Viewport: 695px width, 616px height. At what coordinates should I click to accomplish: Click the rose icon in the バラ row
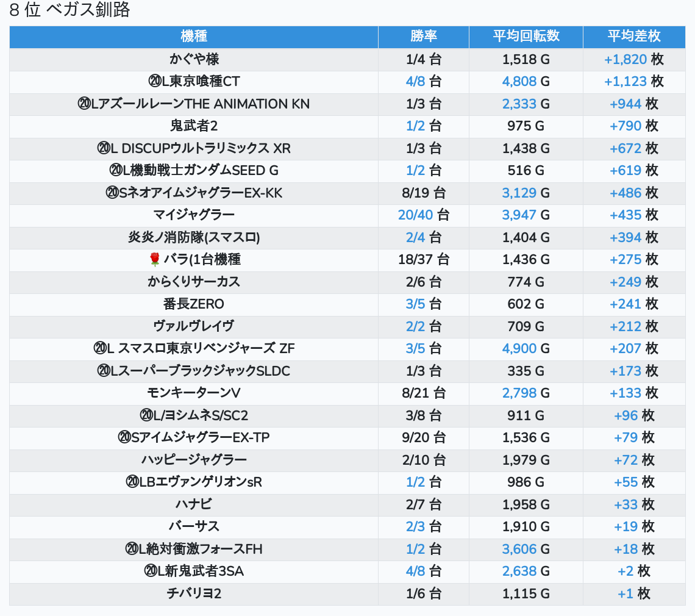154,260
